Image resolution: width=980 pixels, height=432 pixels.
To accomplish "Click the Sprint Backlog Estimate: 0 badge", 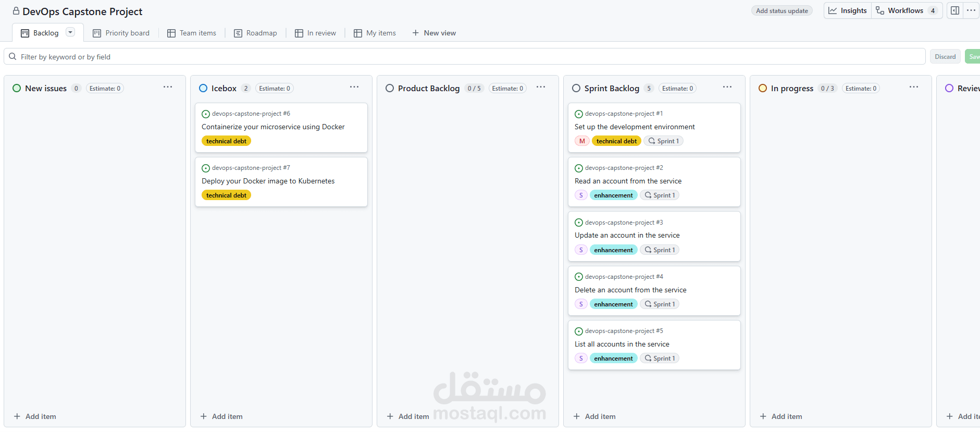I will [x=677, y=88].
